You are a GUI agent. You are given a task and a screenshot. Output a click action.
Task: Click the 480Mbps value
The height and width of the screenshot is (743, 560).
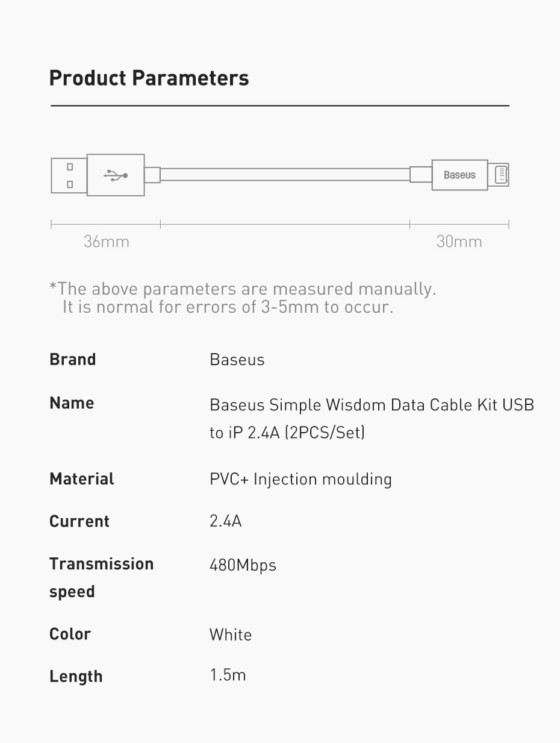(243, 565)
